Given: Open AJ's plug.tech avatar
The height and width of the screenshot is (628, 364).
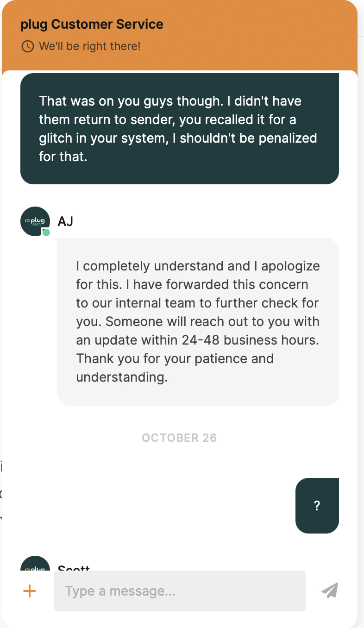Looking at the screenshot, I should [x=35, y=221].
